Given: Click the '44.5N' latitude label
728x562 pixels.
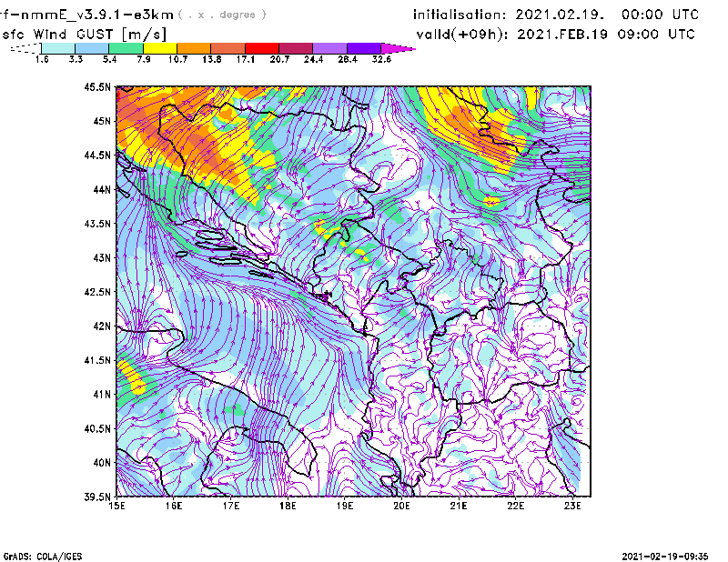Looking at the screenshot, I should (97, 155).
